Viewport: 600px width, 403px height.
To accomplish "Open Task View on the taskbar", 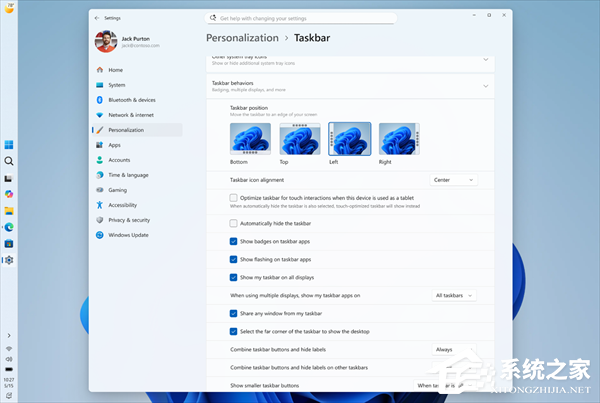I will (x=9, y=178).
